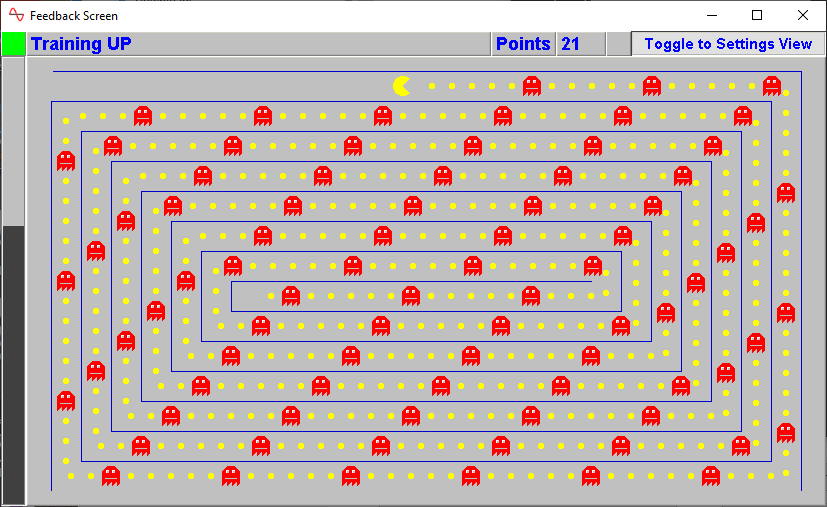Close the Feedback Screen window
827x507 pixels.
(x=803, y=15)
